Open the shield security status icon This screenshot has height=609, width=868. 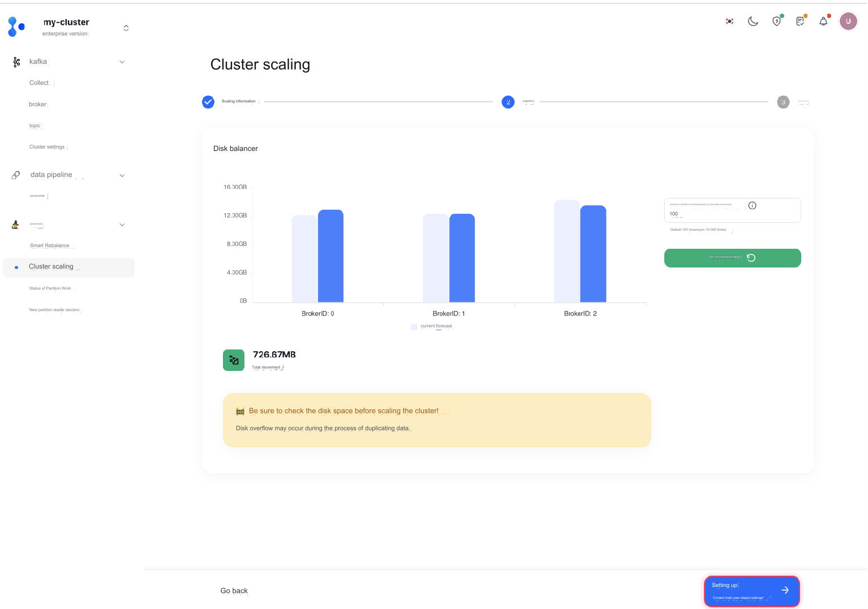pos(777,21)
